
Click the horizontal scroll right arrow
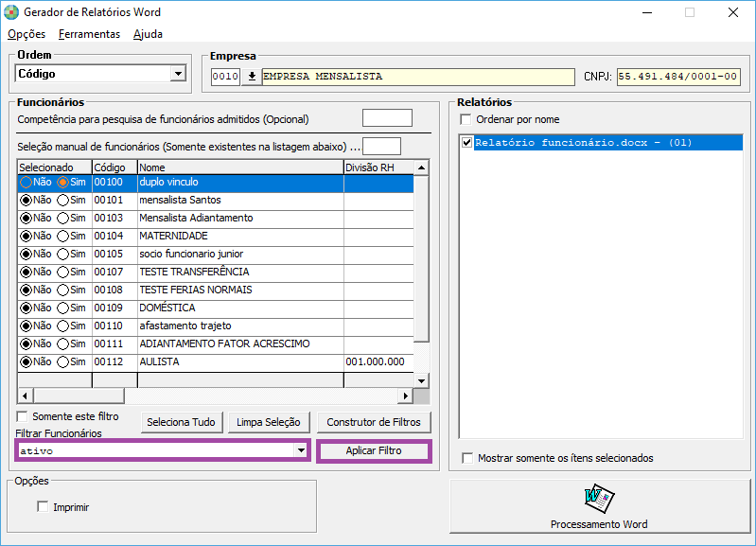[x=406, y=396]
